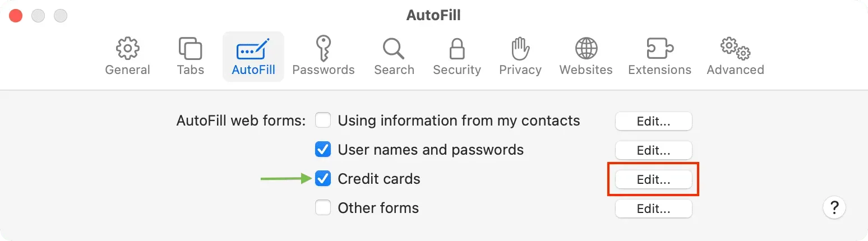This screenshot has height=241, width=868.
Task: Switch to the Tabs preferences icon
Action: (191, 49)
